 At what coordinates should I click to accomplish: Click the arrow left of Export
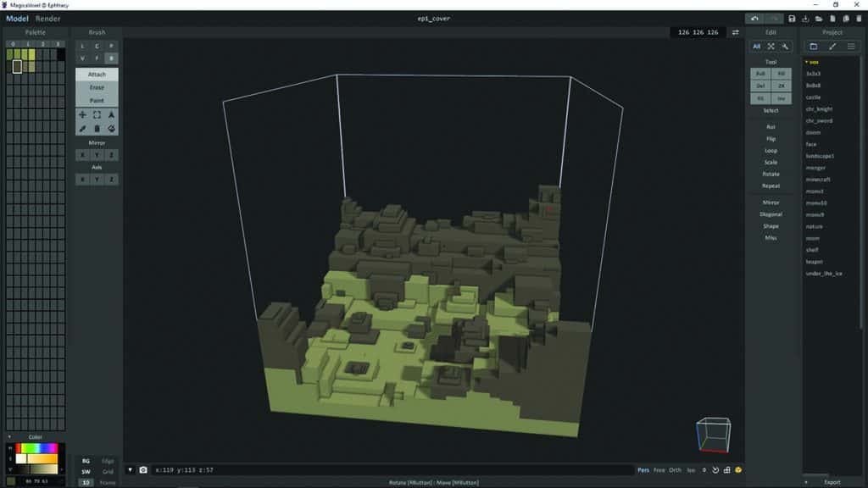[x=806, y=482]
